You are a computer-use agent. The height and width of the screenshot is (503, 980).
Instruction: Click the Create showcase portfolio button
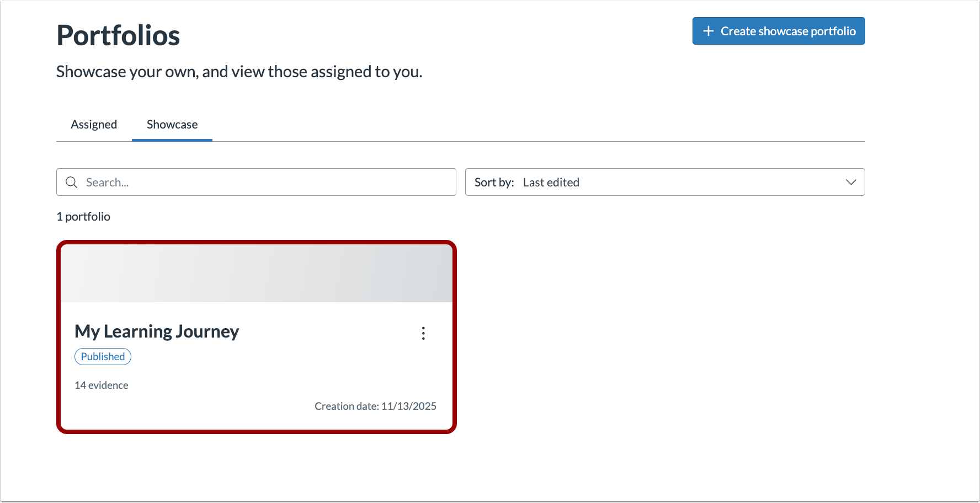pyautogui.click(x=778, y=31)
